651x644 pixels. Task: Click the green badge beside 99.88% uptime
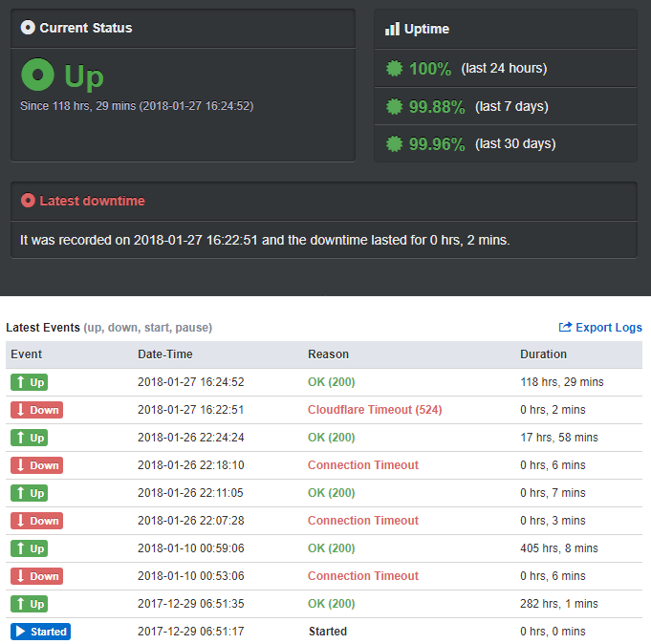click(394, 106)
